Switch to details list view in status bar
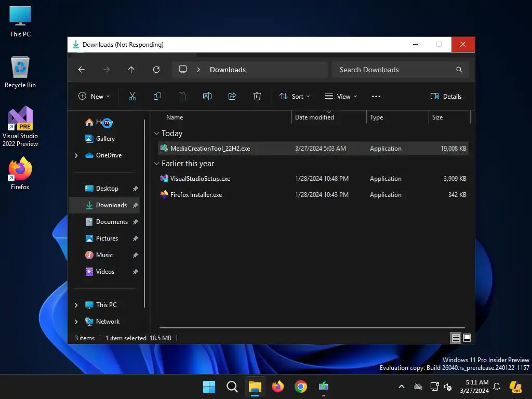This screenshot has height=399, width=532. pos(456,338)
